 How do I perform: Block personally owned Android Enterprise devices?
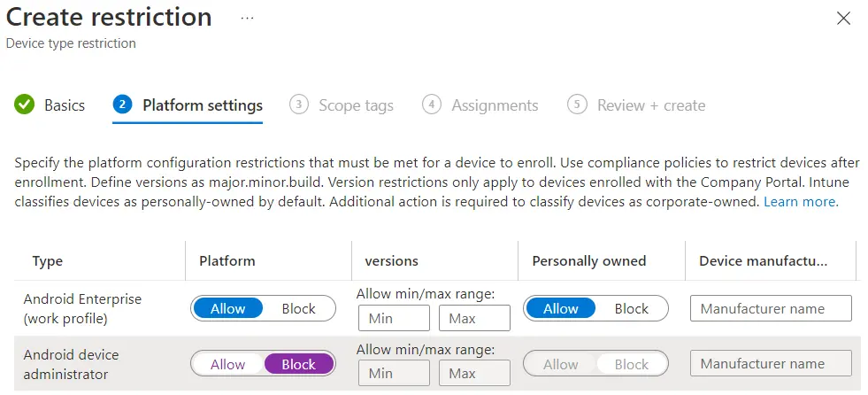click(x=631, y=309)
